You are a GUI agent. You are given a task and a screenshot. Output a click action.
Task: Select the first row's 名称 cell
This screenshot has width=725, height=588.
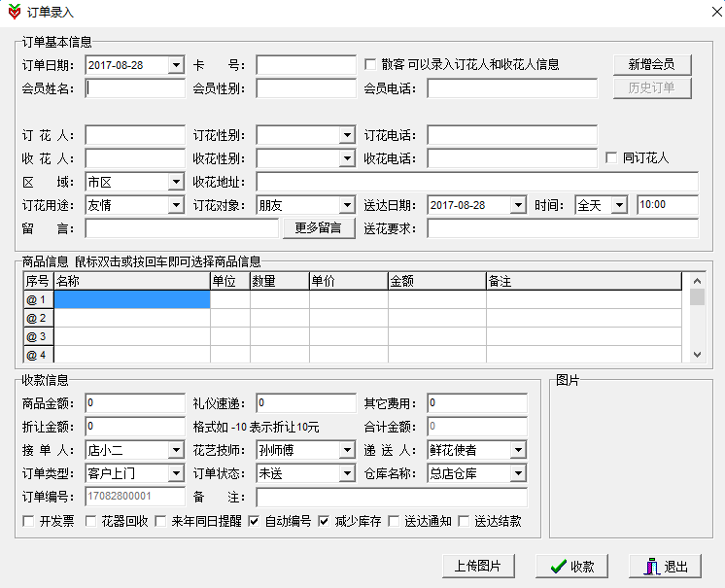131,299
